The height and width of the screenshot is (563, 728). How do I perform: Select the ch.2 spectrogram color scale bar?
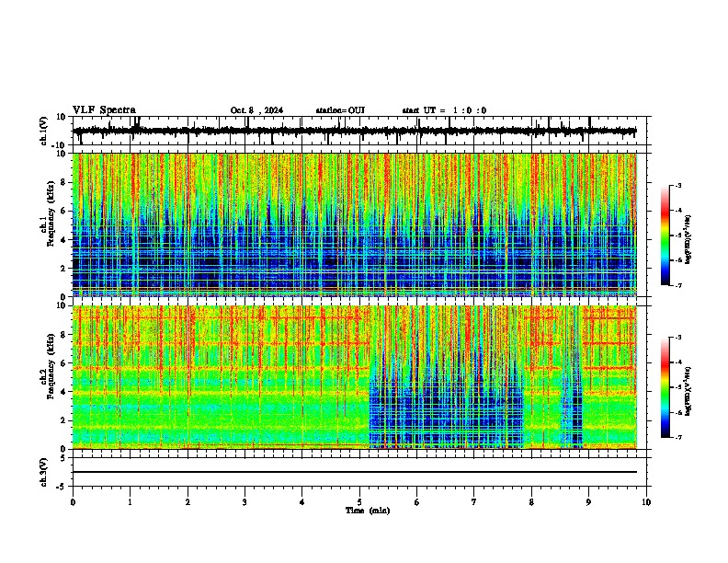665,387
